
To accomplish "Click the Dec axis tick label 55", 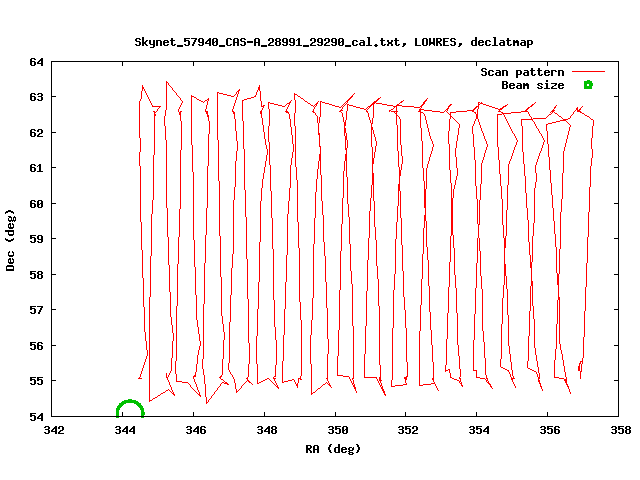I will click(x=36, y=381).
